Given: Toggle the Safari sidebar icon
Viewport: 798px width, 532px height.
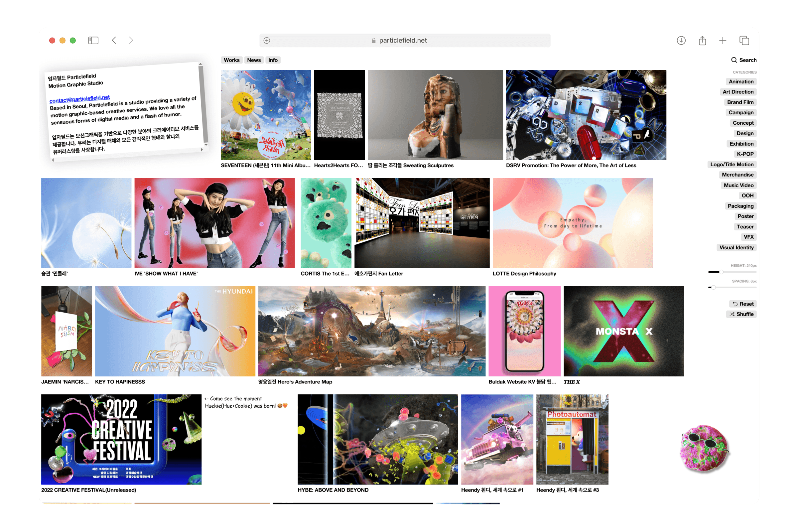Looking at the screenshot, I should click(93, 40).
